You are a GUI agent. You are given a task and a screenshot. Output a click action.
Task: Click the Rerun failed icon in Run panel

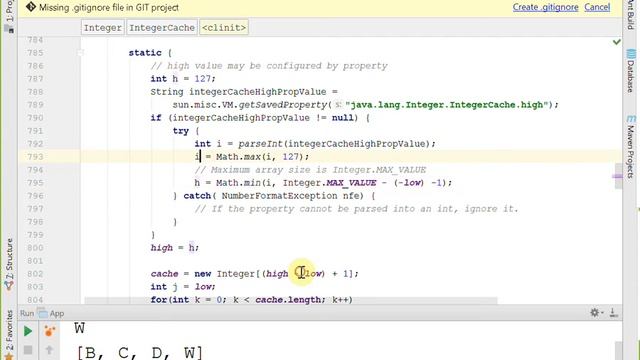point(49,331)
